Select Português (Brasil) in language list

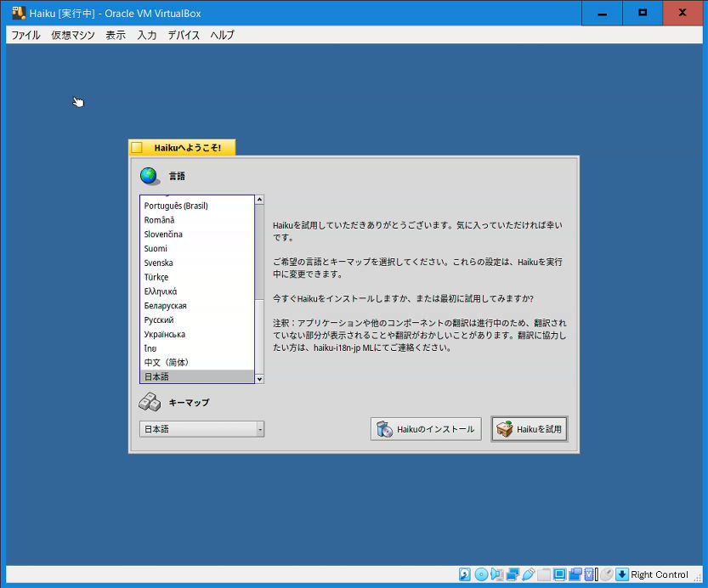[x=197, y=206]
